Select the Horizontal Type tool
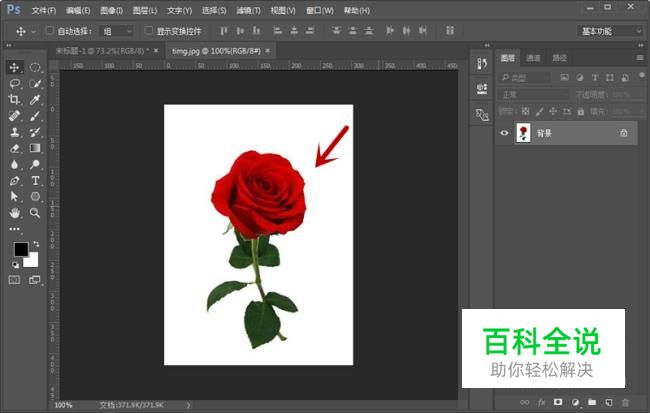This screenshot has width=650, height=413. pyautogui.click(x=35, y=181)
